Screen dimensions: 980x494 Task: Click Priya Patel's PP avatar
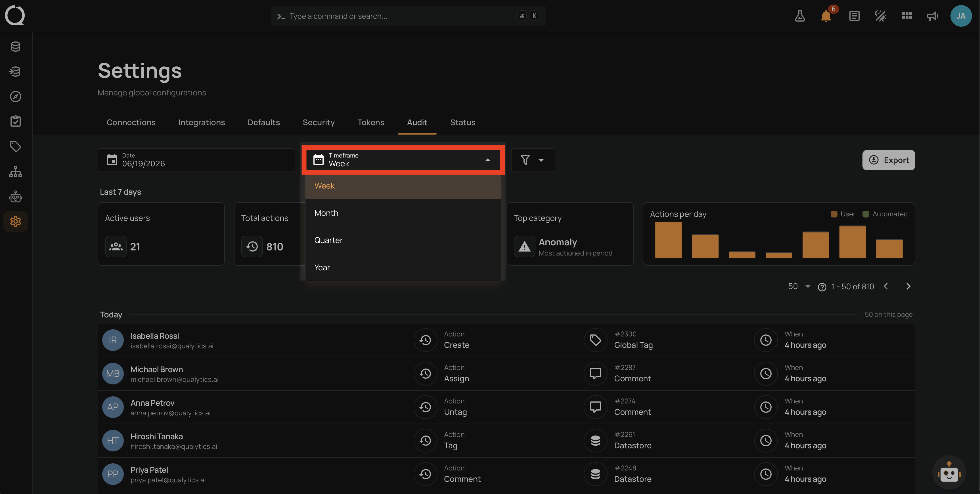(x=113, y=474)
